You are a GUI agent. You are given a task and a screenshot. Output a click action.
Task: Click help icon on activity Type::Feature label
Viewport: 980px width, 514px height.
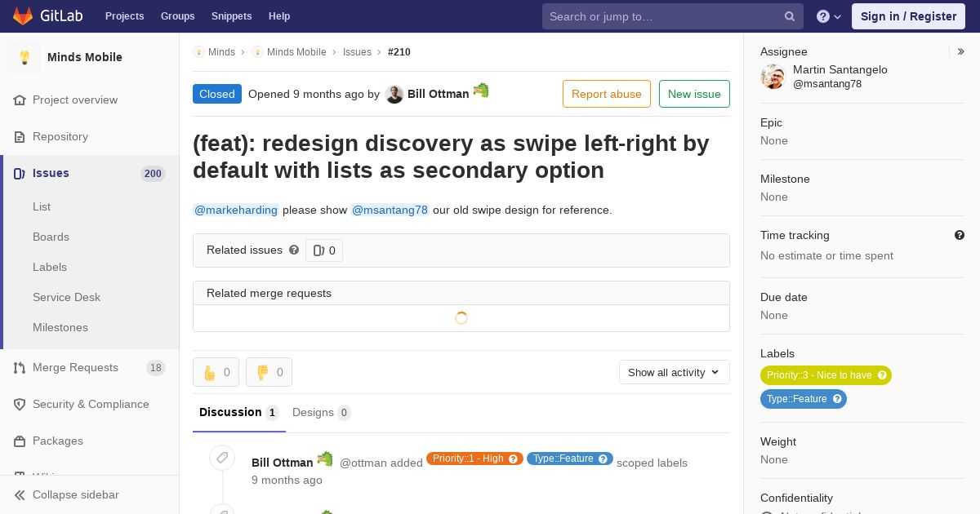coord(604,459)
